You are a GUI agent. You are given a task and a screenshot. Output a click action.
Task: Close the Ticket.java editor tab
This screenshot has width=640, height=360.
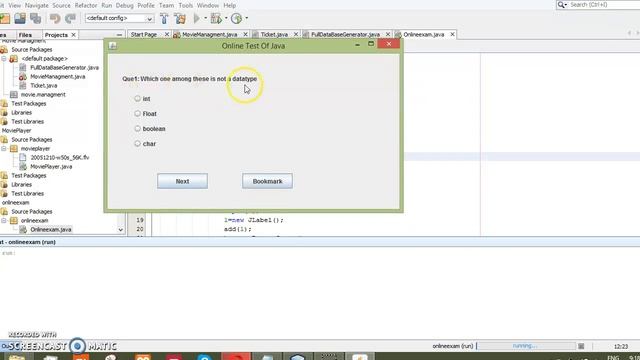[x=296, y=35]
